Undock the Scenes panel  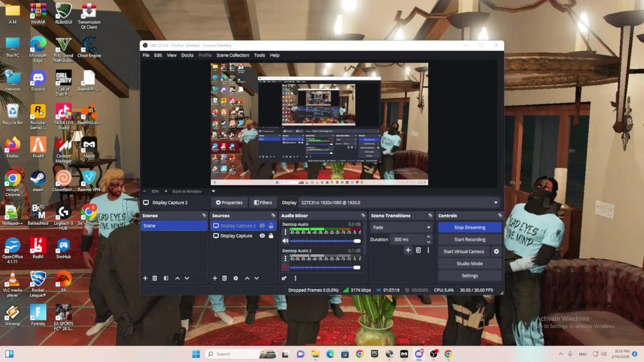pyautogui.click(x=204, y=216)
